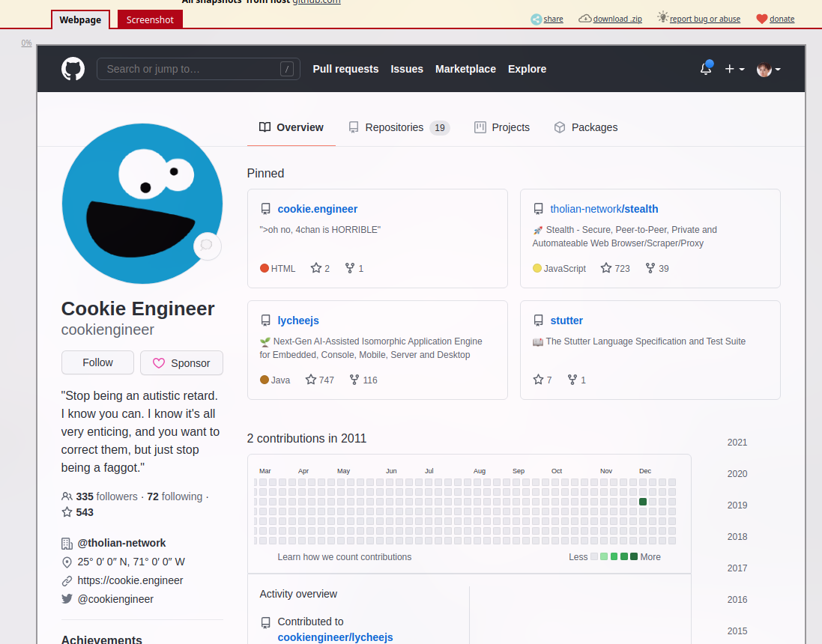Screen dimensions: 822x644
Task: Select the Overview tab
Action: [x=291, y=127]
